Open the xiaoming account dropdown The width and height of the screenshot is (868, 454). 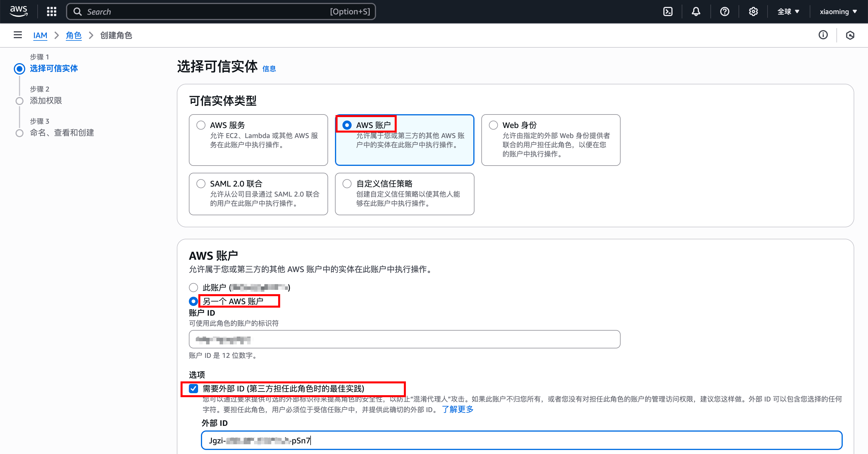pos(838,11)
